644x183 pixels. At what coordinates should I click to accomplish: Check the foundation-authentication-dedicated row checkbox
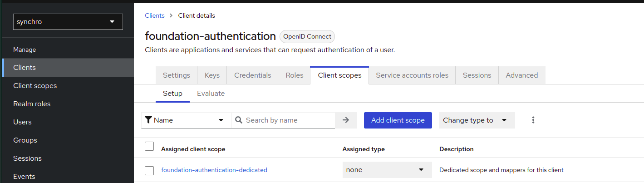[149, 170]
